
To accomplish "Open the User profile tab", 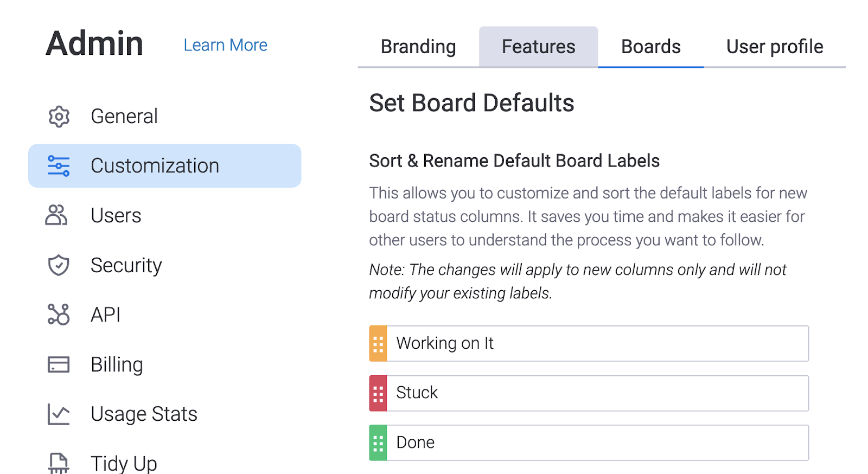I will click(774, 47).
